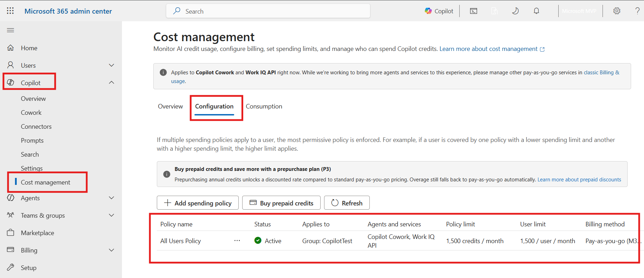Switch to the Consumption tab
Screen dimensions: 644x278
264,106
